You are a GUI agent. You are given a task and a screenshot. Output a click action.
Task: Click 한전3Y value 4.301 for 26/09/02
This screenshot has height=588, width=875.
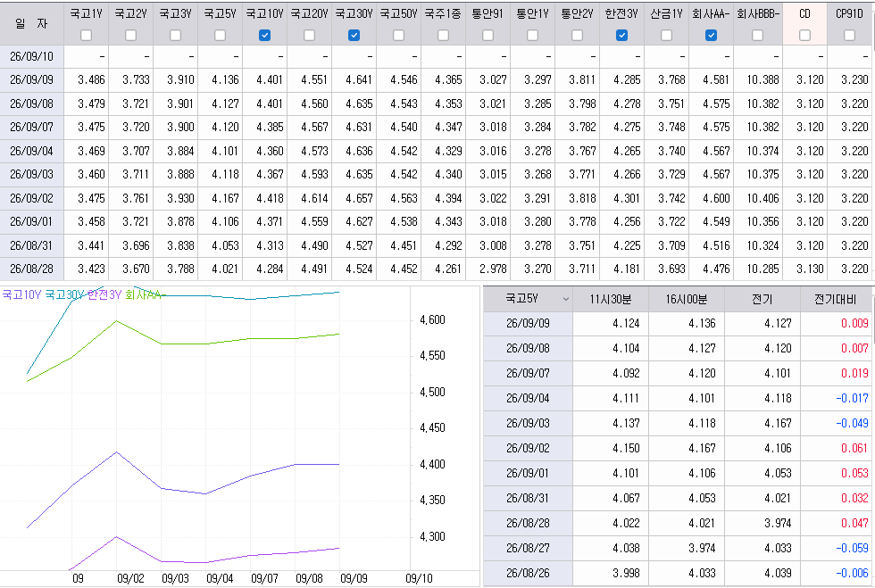627,198
